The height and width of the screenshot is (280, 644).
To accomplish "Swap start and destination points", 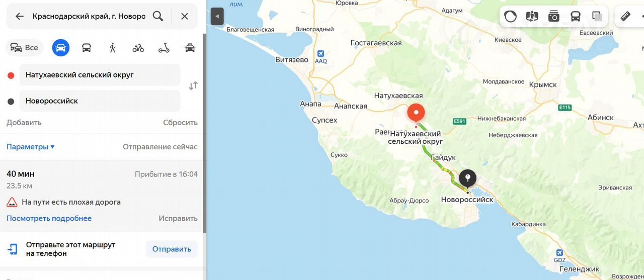I will (193, 86).
